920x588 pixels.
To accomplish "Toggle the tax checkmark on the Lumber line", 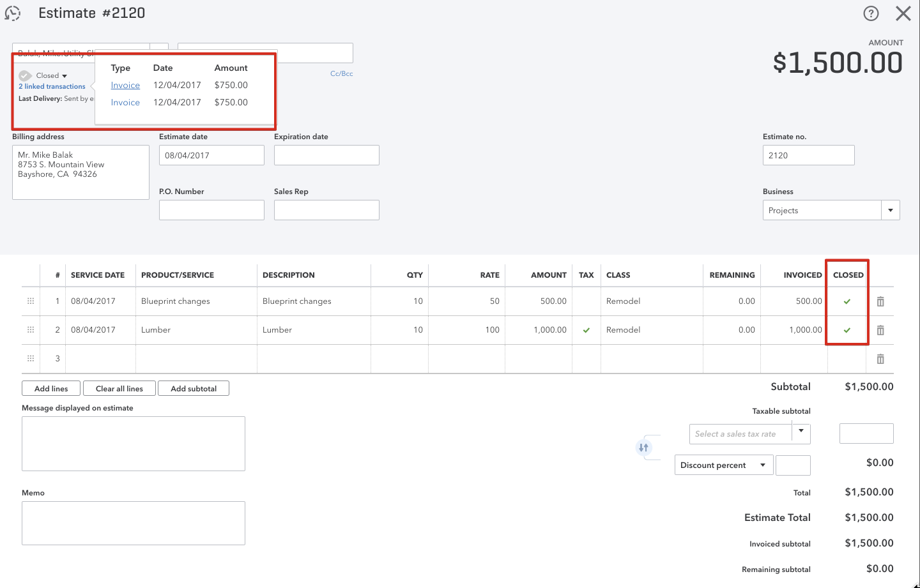I will click(x=586, y=330).
